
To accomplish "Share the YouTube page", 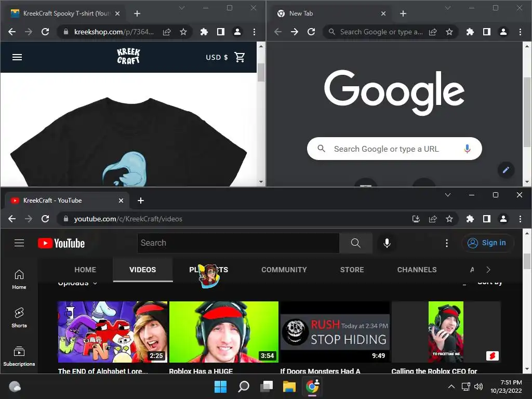I will coord(433,219).
